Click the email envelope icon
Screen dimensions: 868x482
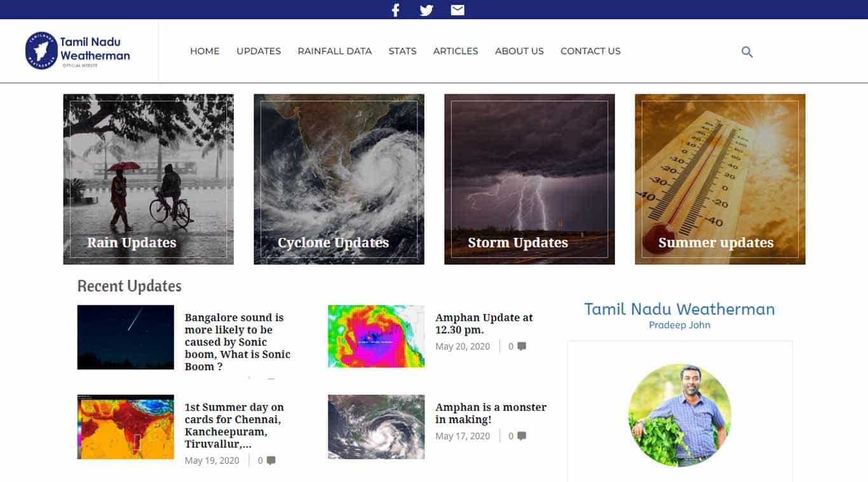pos(458,10)
